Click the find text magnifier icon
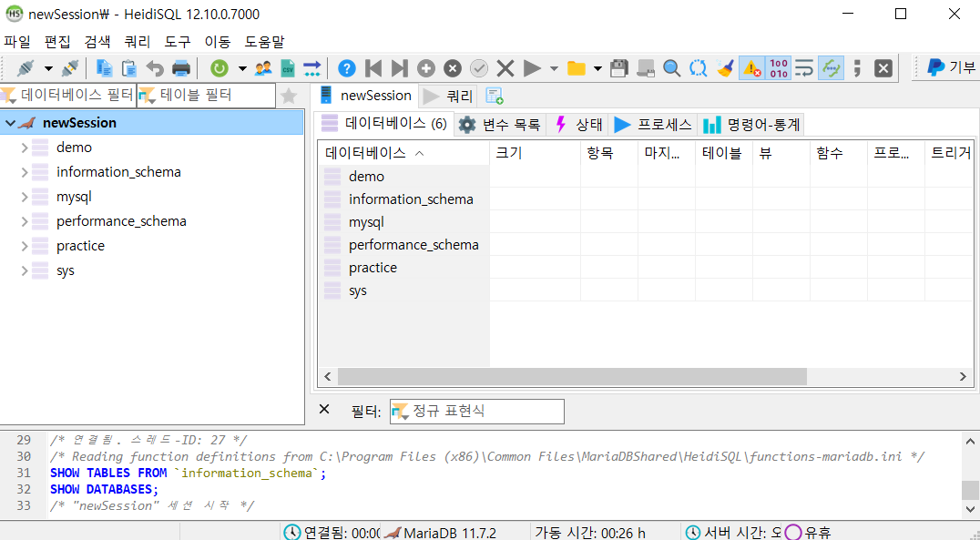 (672, 68)
